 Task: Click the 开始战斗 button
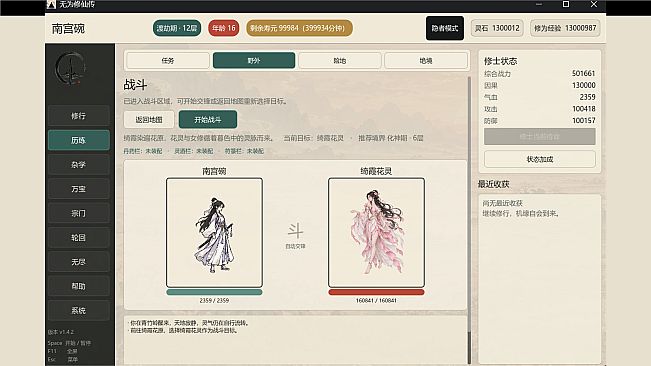208,120
